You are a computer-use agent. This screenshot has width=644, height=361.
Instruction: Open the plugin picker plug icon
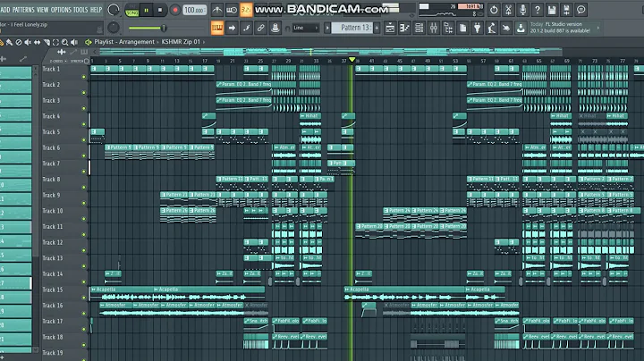[x=477, y=28]
